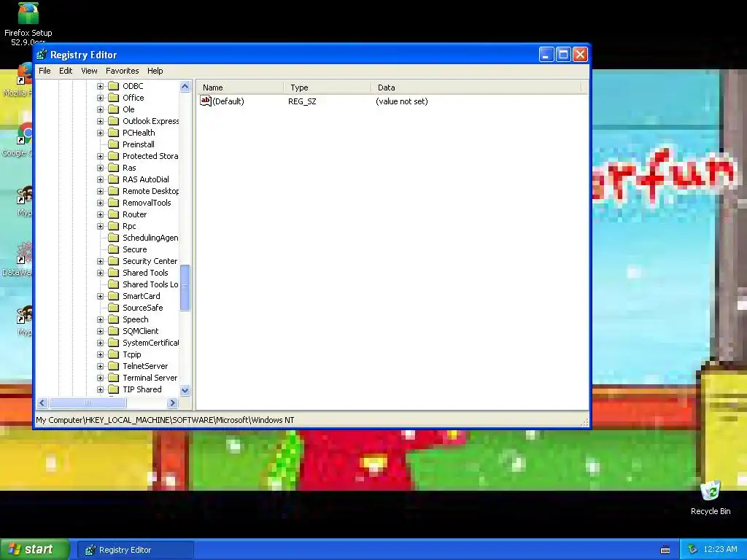Click the Speech folder icon
The width and height of the screenshot is (747, 560).
pos(113,319)
